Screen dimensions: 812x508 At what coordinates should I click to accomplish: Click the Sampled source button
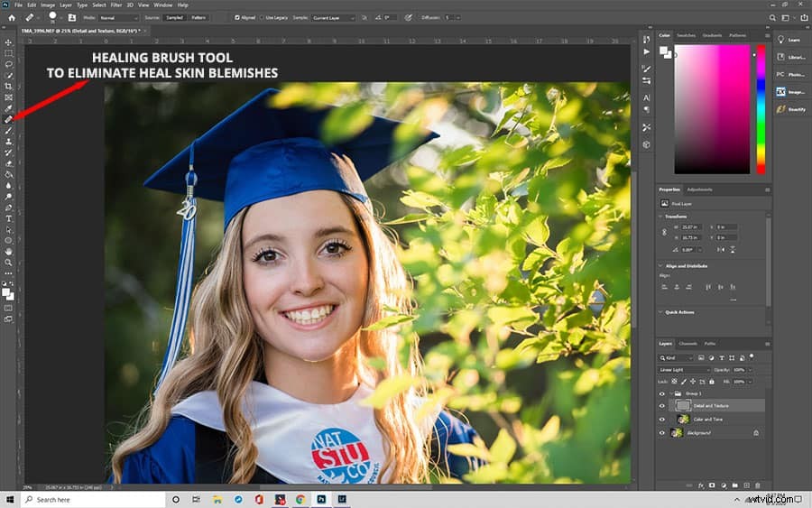pos(174,18)
